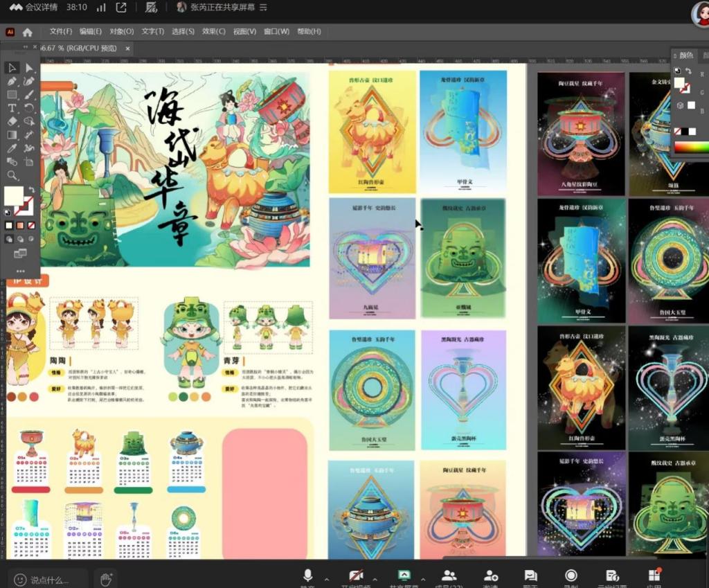
Task: Expand audio options arrow beside microphone
Action: click(x=326, y=579)
